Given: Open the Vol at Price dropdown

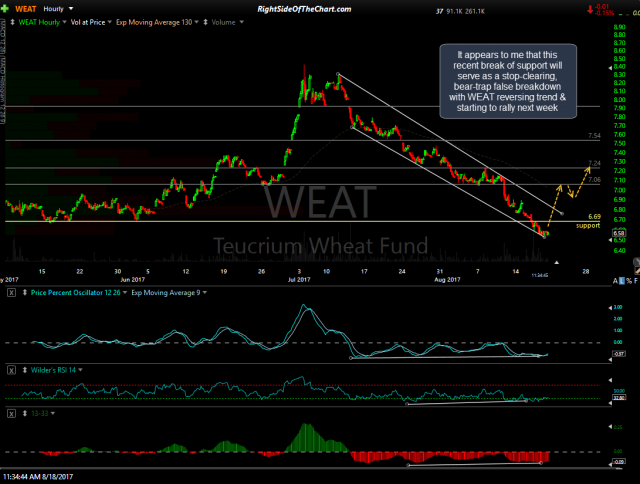Looking at the screenshot, I should [109, 22].
